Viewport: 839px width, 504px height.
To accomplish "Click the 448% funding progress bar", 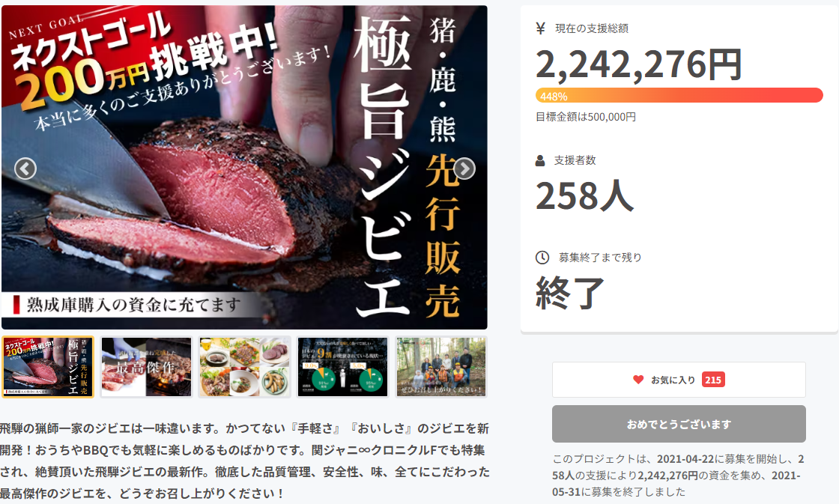I will coord(679,96).
